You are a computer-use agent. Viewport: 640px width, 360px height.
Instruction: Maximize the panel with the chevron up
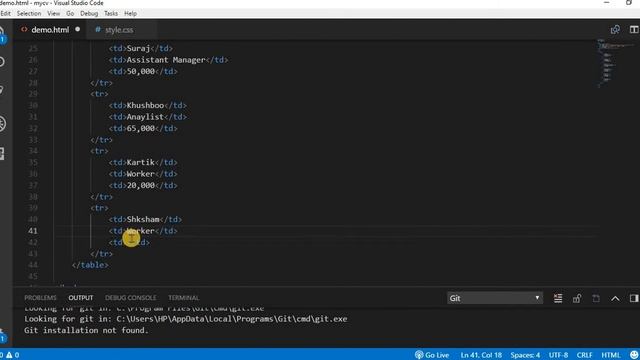coord(615,298)
